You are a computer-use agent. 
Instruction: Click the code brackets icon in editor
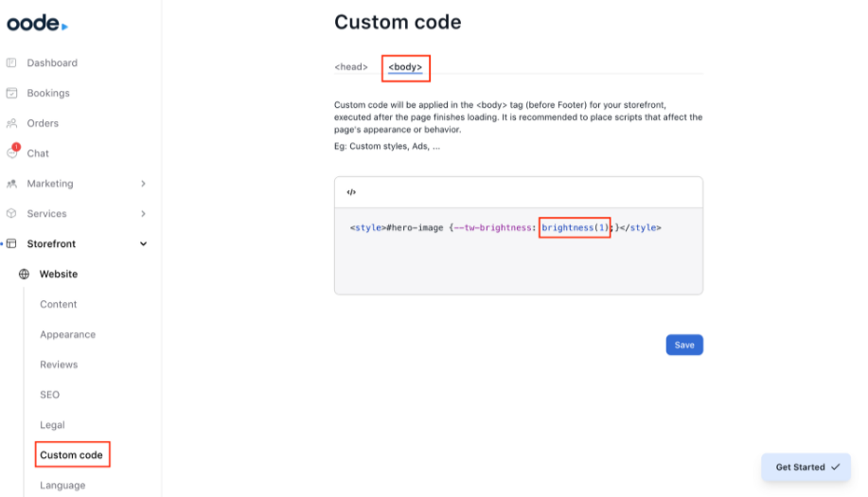(351, 192)
